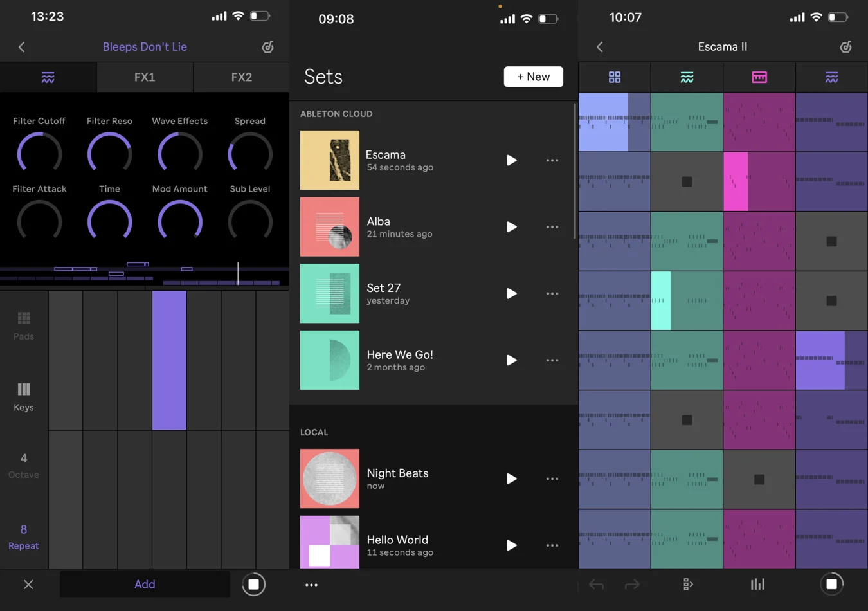Open metronome settings in Bleeps Don't Lie
This screenshot has height=611, width=868.
point(267,47)
